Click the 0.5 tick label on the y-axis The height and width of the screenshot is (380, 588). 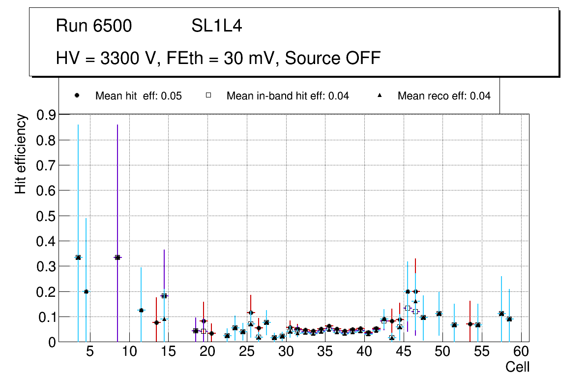(x=46, y=216)
